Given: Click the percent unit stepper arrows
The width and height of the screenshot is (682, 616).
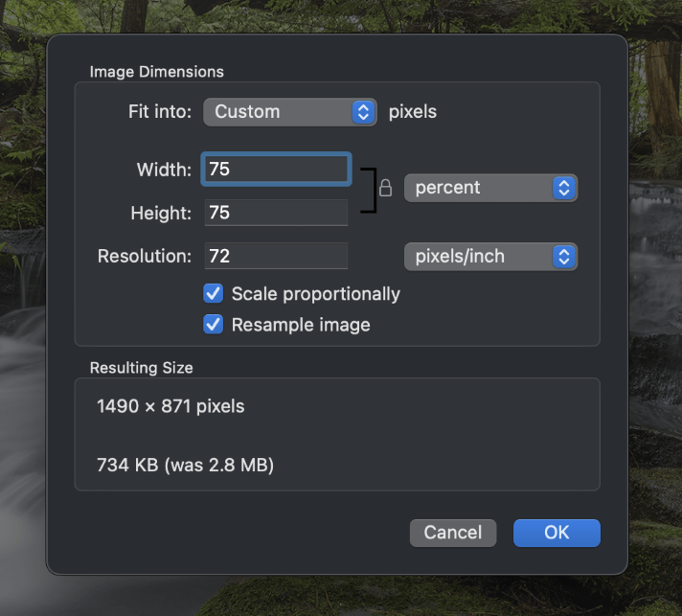Looking at the screenshot, I should 564,188.
